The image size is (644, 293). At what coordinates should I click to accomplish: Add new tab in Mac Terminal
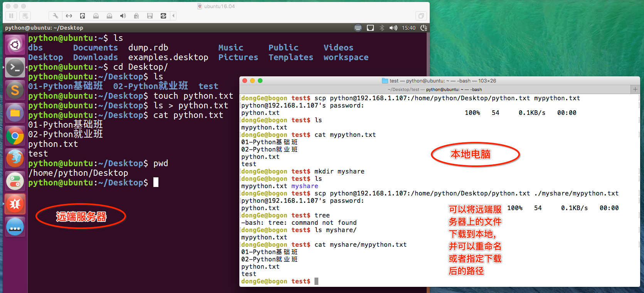pyautogui.click(x=635, y=89)
